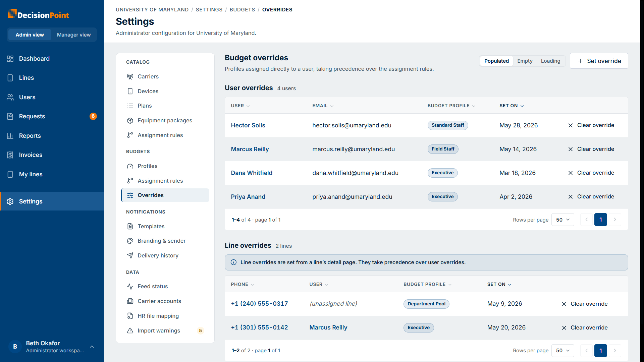Open Dana Whitfield user link

(252, 173)
